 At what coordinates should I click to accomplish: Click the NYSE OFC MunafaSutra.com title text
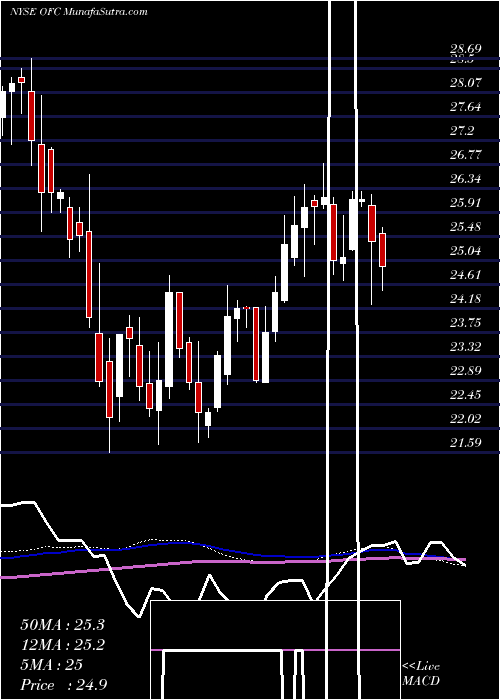click(x=78, y=12)
